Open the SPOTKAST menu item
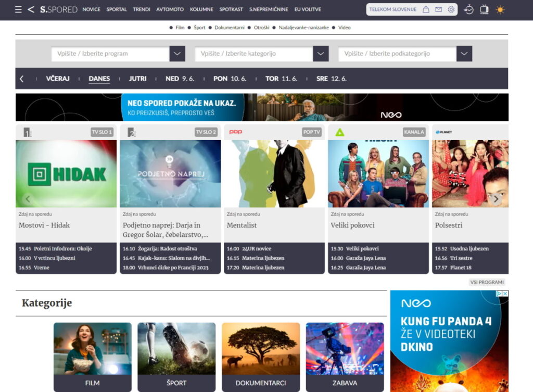 click(x=232, y=9)
